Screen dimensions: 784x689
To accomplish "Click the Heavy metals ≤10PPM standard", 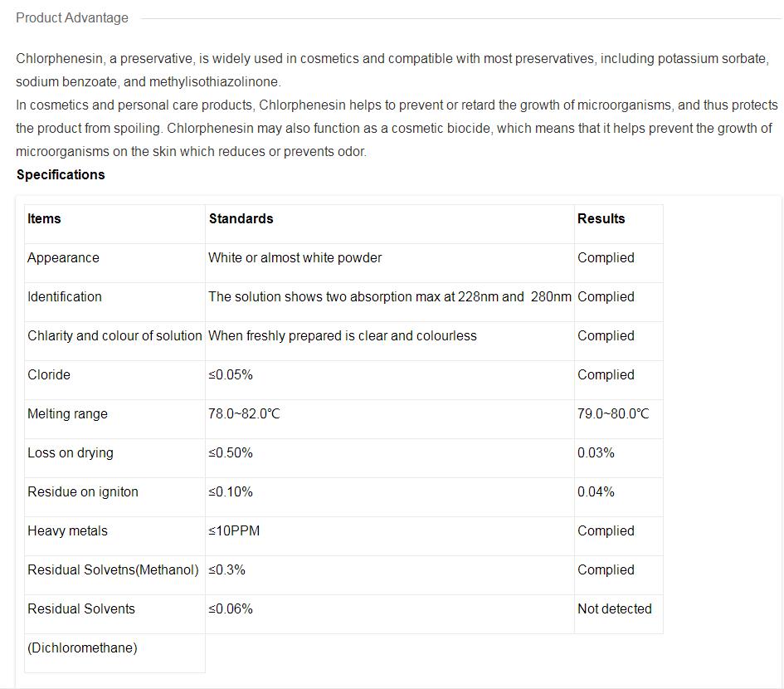I will click(x=234, y=531).
